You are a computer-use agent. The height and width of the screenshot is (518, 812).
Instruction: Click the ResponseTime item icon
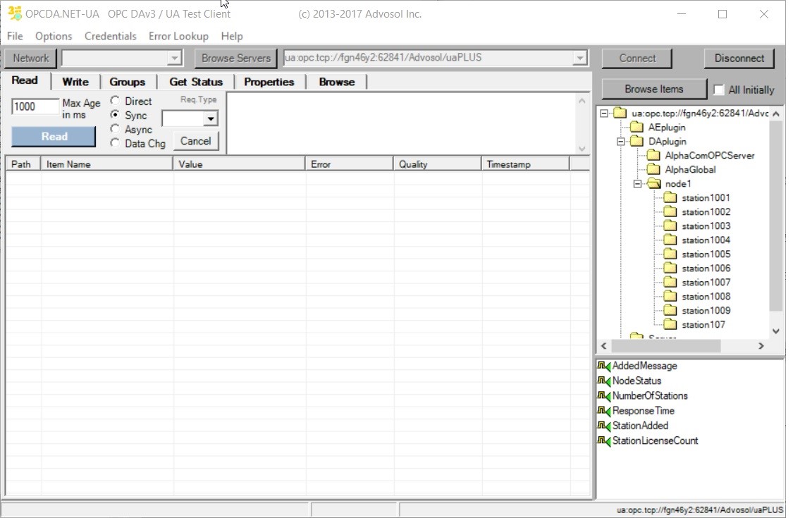point(603,411)
